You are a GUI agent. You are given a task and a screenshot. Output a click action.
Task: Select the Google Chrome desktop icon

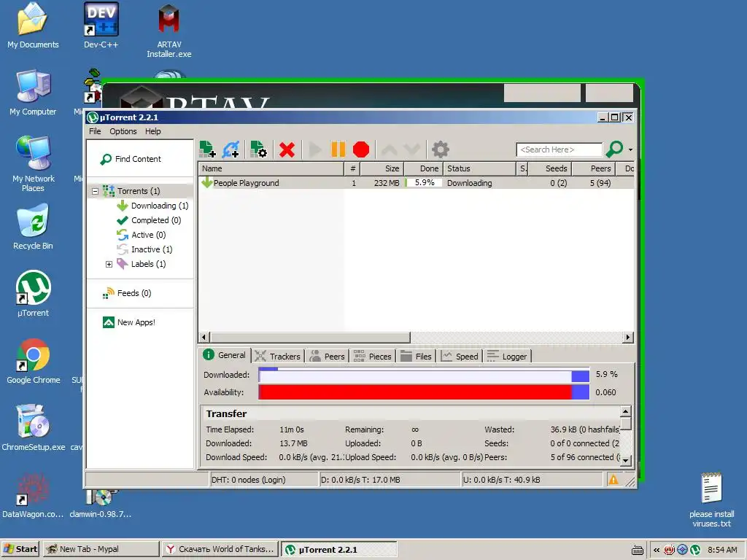[x=33, y=362]
